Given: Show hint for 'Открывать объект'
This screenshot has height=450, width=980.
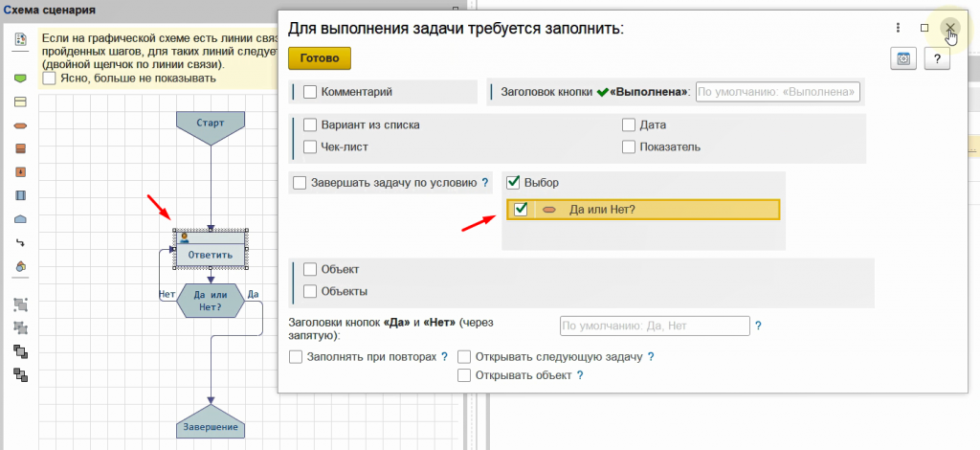Looking at the screenshot, I should (579, 375).
